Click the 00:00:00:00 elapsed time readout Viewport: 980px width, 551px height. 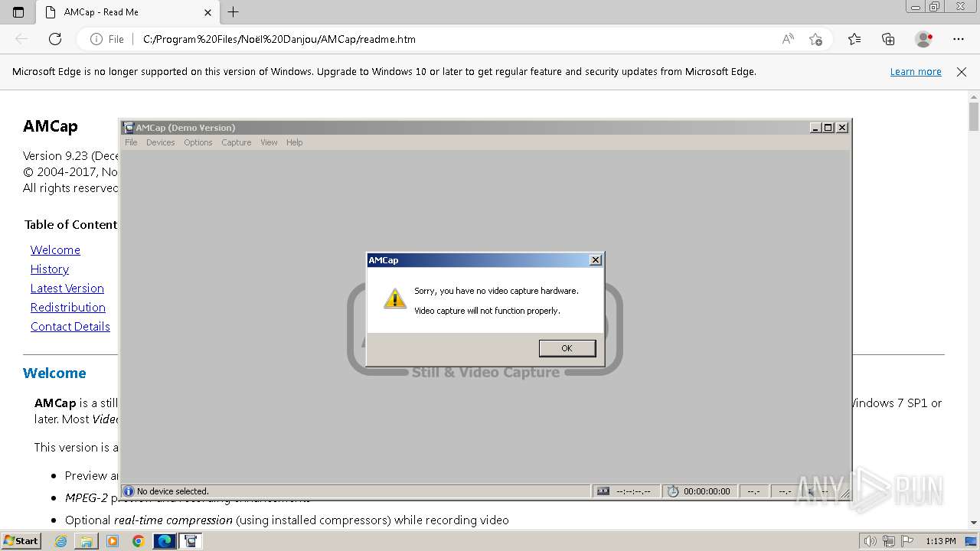707,491
